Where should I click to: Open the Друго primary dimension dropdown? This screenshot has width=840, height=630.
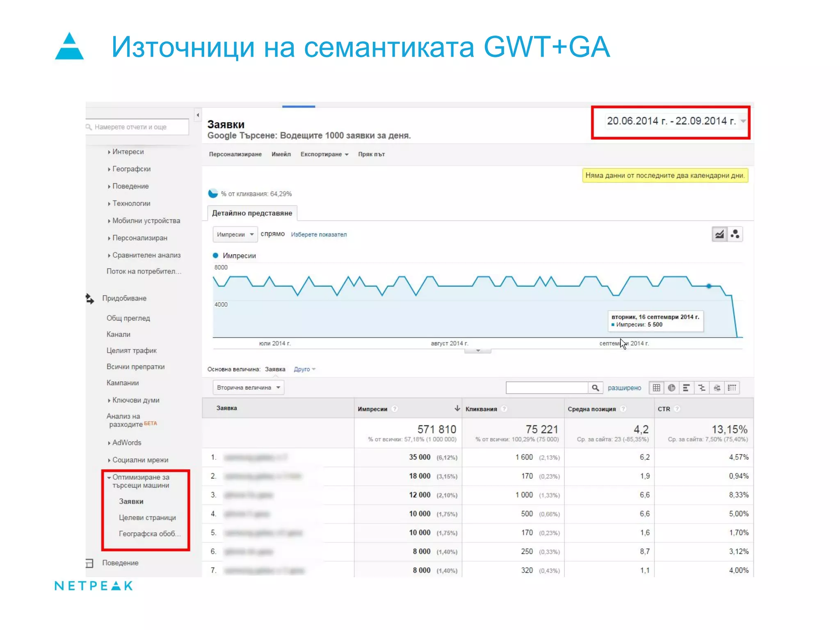pos(304,369)
